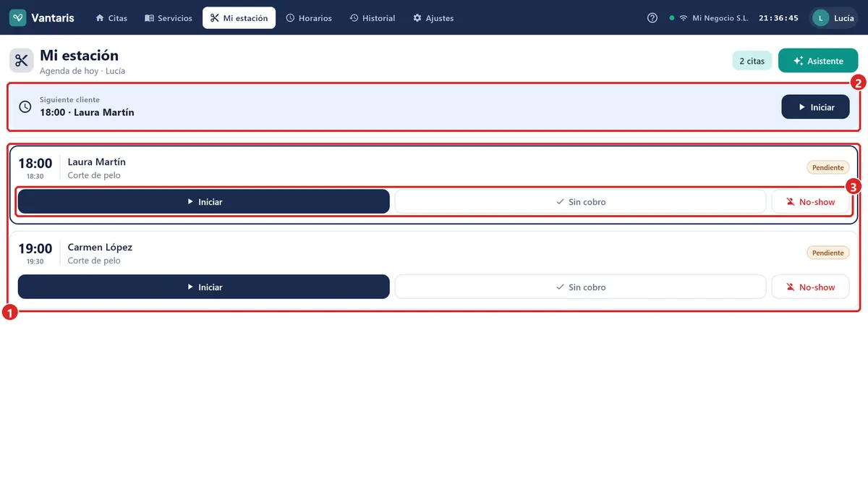Select the Carmen López name in appointment card

(100, 247)
